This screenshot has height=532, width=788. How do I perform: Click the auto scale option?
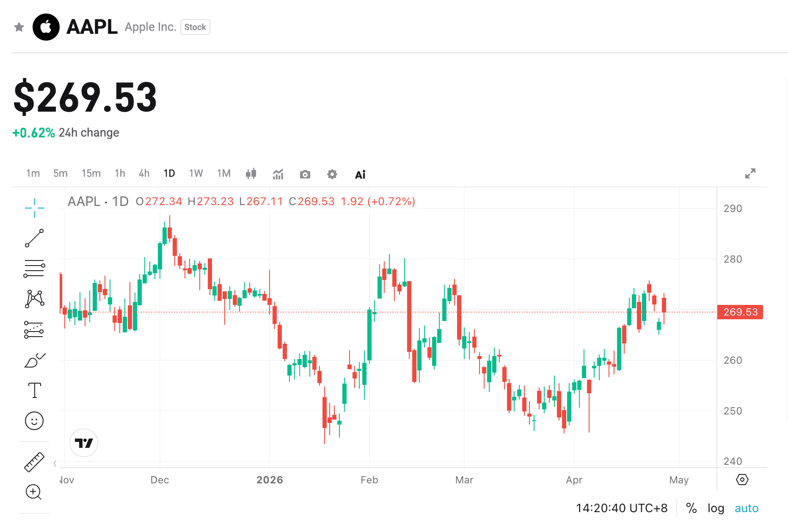click(746, 507)
